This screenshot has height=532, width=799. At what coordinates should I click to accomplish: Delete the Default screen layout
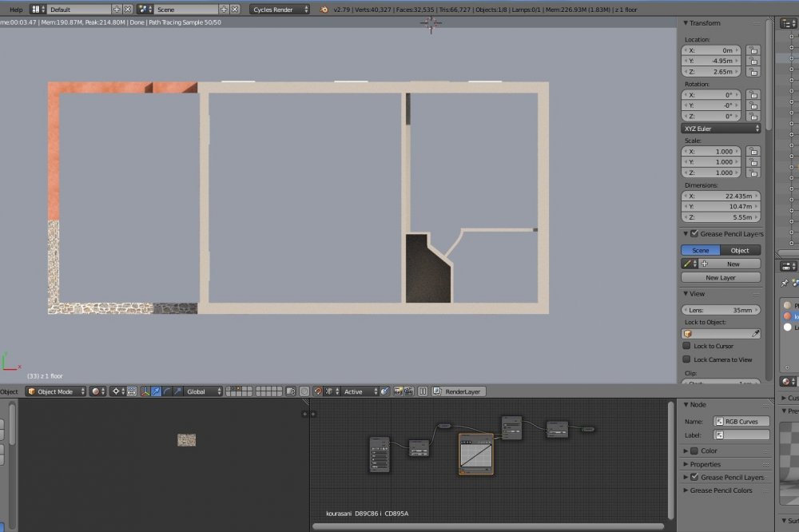(x=128, y=10)
